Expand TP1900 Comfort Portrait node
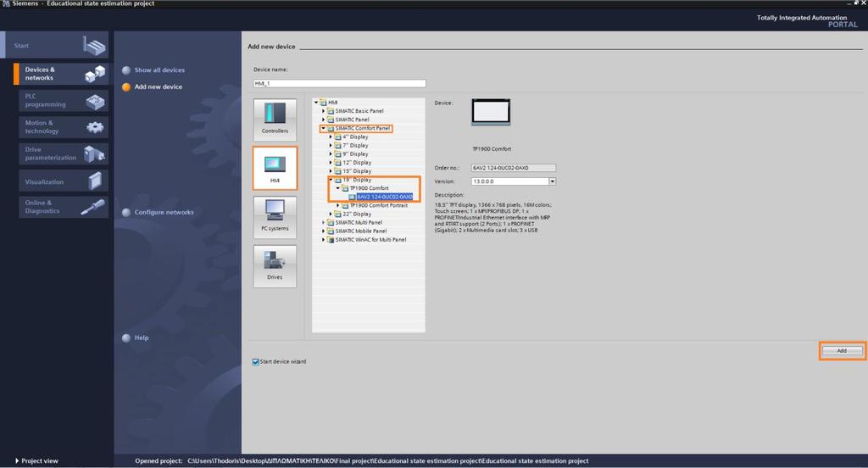This screenshot has height=468, width=868. 337,205
